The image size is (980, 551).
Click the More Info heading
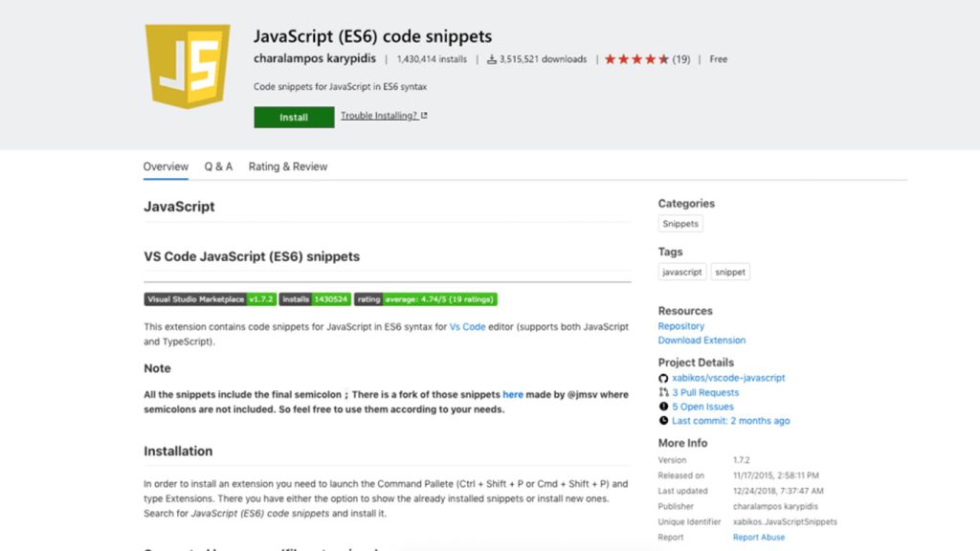(682, 443)
